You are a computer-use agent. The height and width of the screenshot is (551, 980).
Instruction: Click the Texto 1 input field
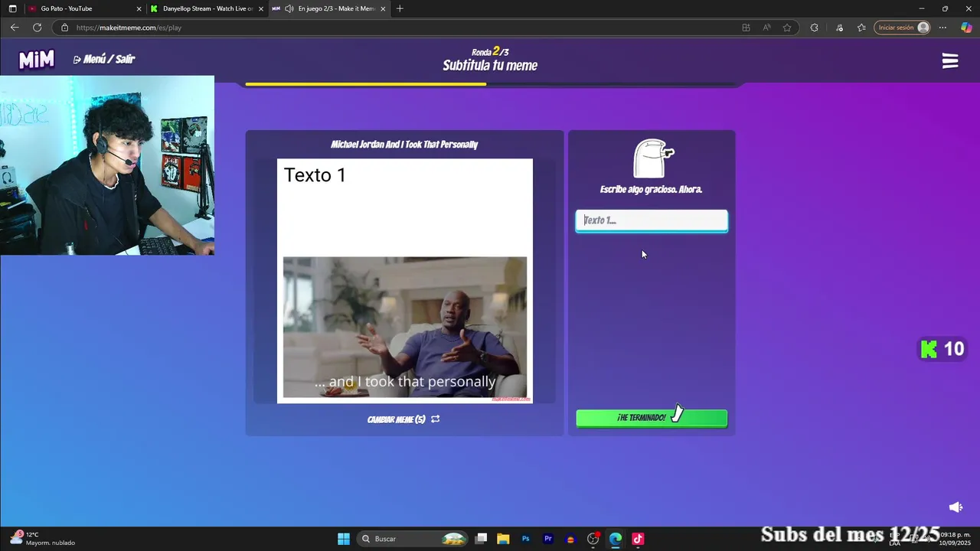652,220
